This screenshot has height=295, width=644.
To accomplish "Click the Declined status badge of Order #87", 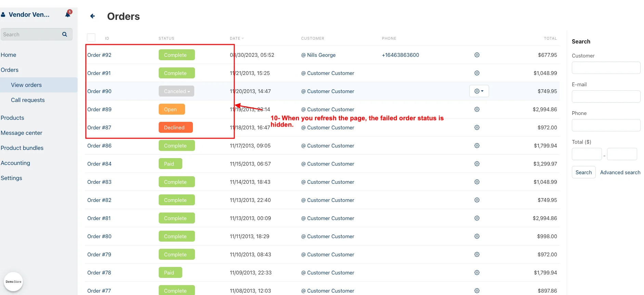I will (175, 127).
